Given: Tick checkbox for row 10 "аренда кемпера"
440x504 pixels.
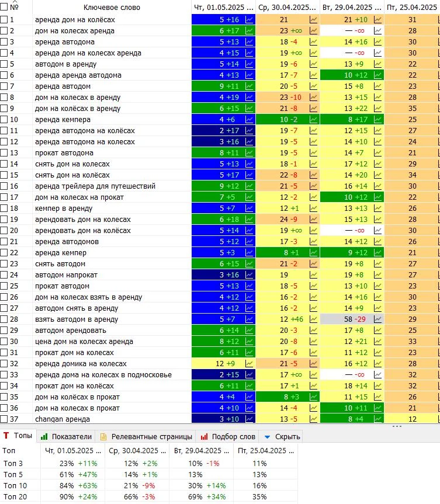Looking at the screenshot, I should pos(4,120).
